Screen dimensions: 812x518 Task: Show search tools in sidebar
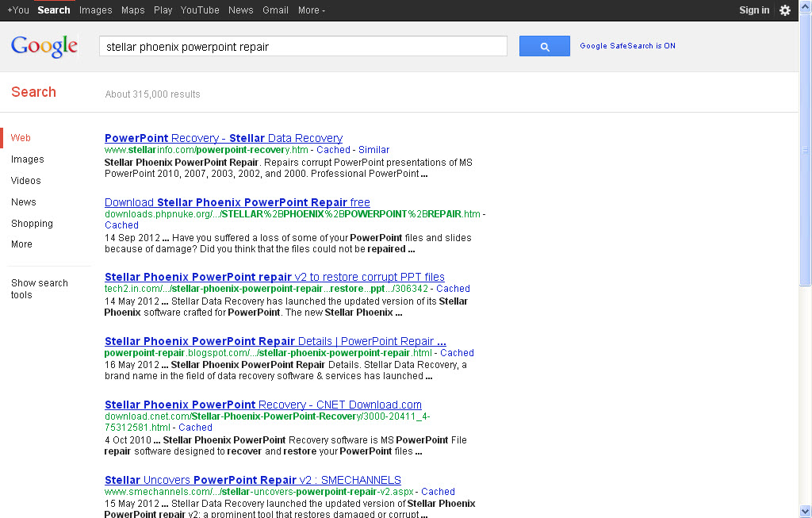[x=40, y=289]
